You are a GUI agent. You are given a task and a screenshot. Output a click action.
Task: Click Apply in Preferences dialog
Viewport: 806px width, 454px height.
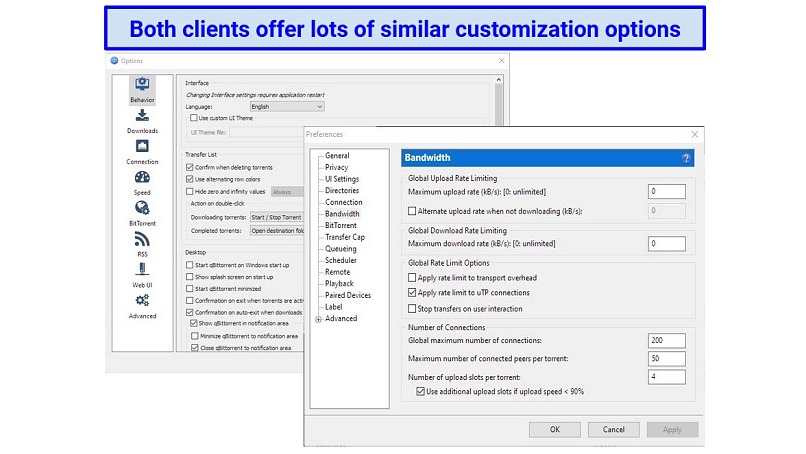(672, 429)
